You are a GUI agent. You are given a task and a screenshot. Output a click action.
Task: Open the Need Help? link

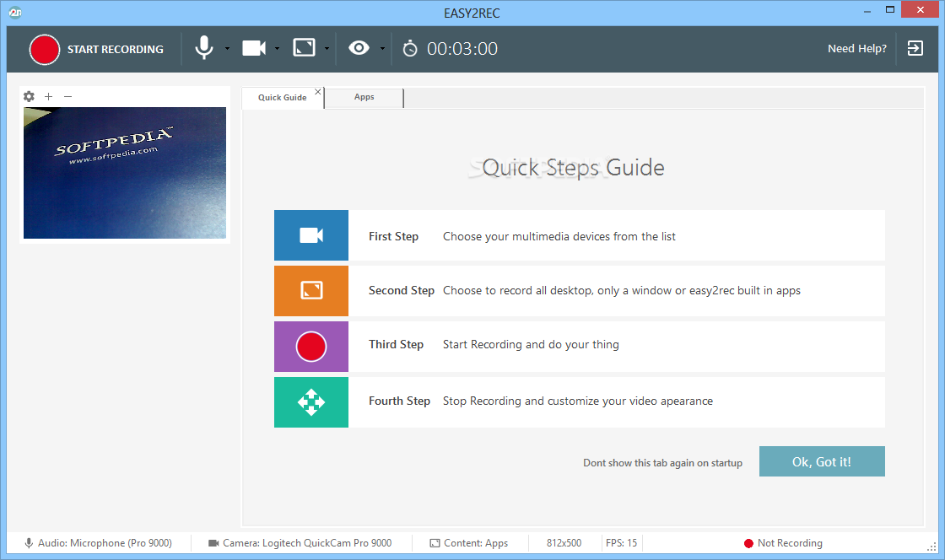tap(857, 49)
